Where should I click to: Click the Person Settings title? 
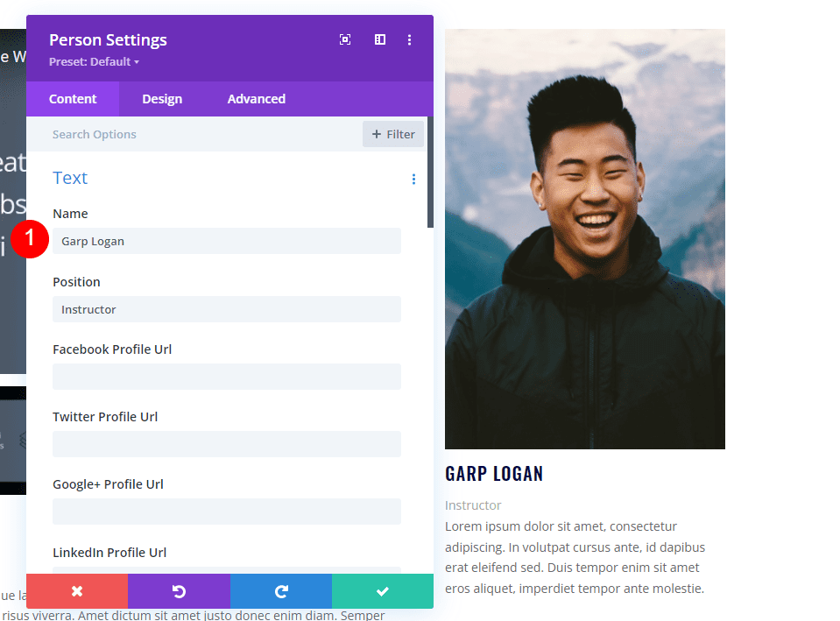(109, 39)
